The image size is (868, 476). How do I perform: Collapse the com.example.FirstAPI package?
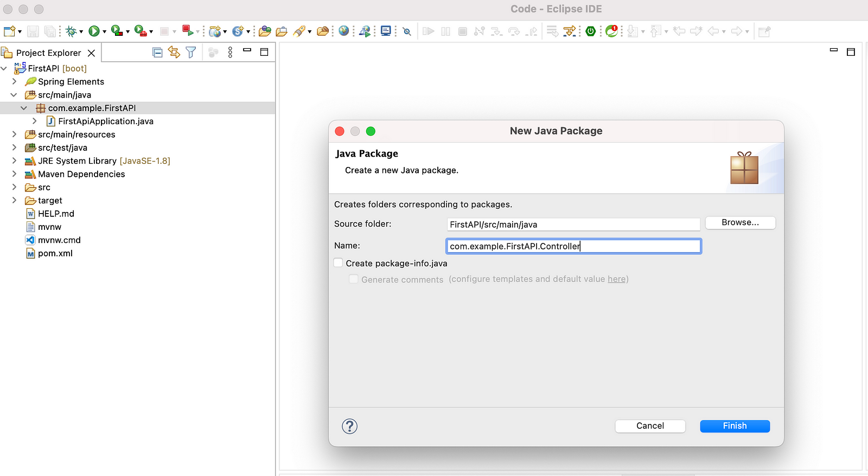[24, 108]
